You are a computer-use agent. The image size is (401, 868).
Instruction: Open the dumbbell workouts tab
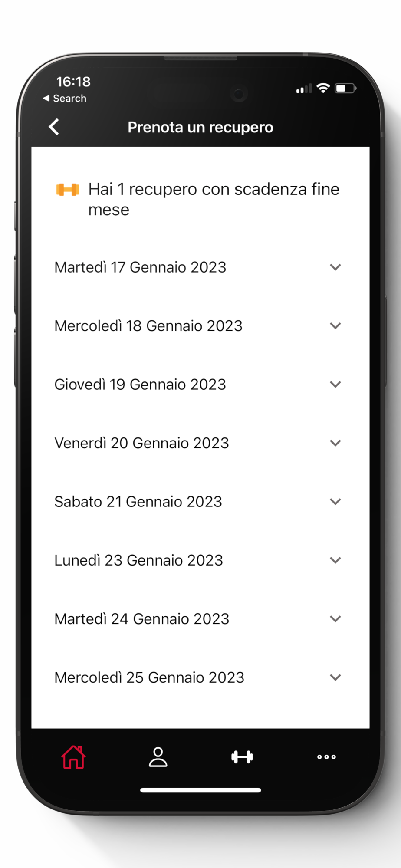tap(242, 757)
